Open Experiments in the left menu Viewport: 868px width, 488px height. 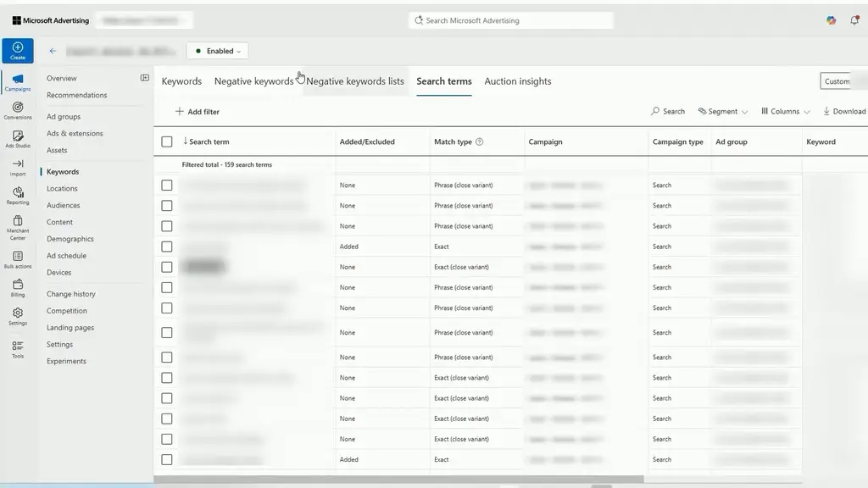point(66,361)
